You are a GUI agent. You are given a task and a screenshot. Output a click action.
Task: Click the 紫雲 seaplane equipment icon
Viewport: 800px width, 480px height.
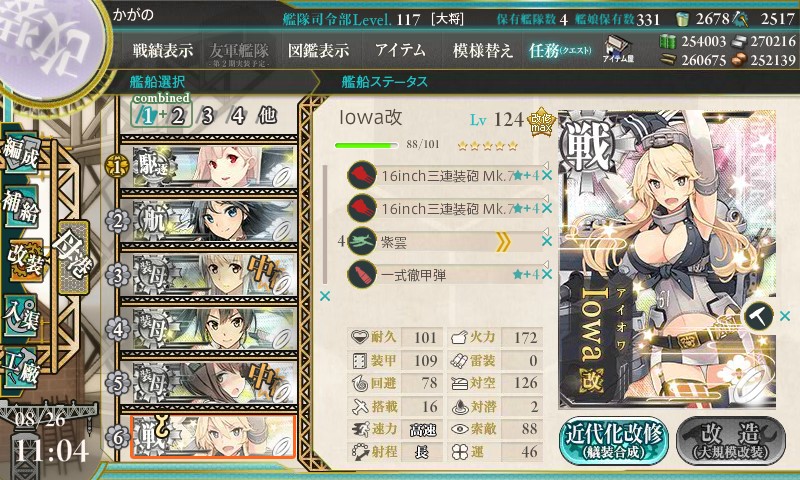point(361,241)
